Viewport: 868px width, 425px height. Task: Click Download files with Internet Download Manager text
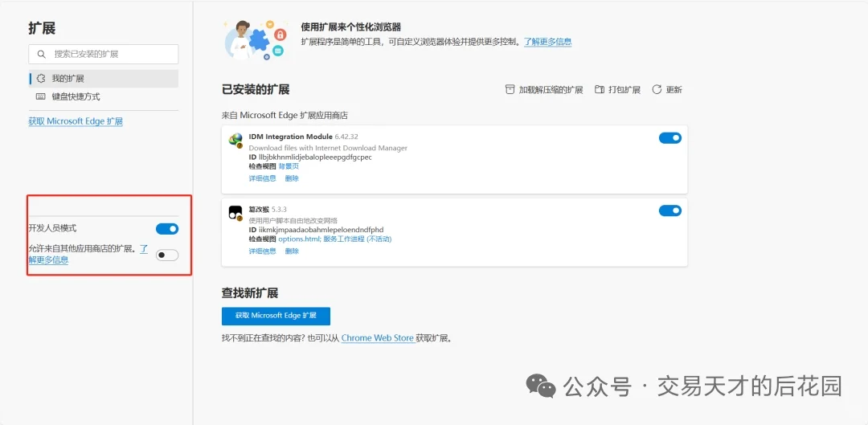pyautogui.click(x=328, y=148)
